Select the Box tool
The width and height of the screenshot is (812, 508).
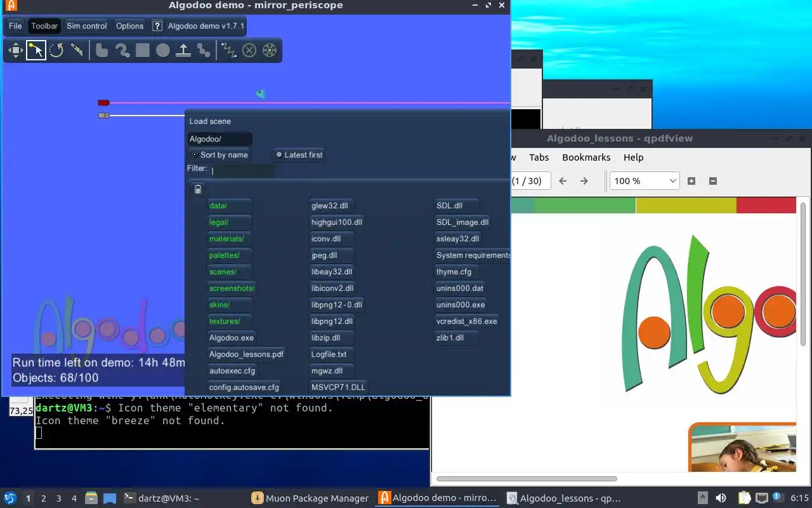coord(143,50)
